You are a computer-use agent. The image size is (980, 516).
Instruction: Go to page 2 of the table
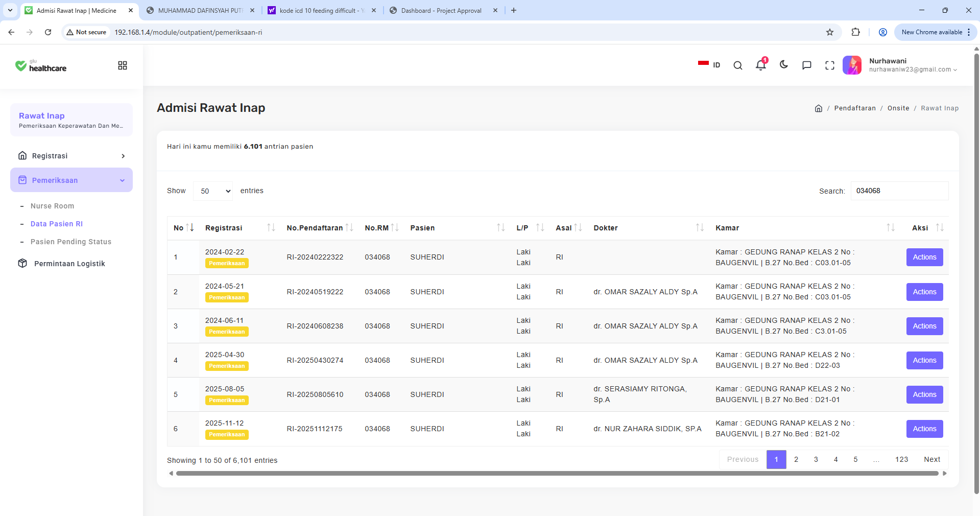796,459
